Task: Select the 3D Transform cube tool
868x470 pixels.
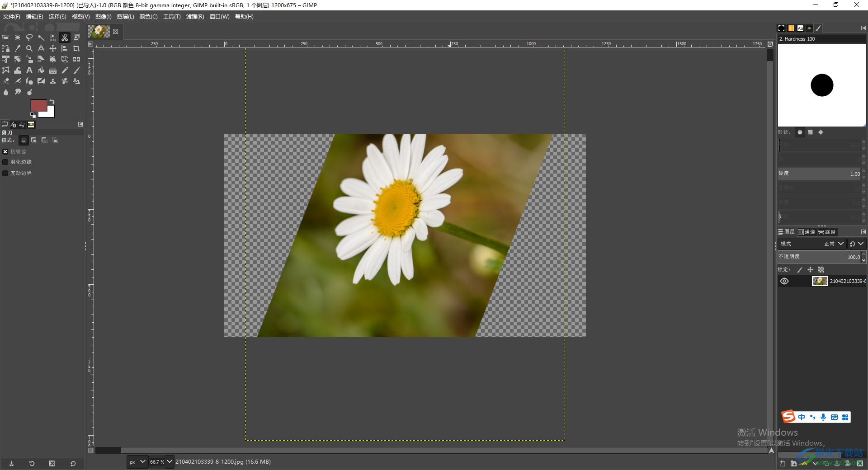Action: point(65,59)
